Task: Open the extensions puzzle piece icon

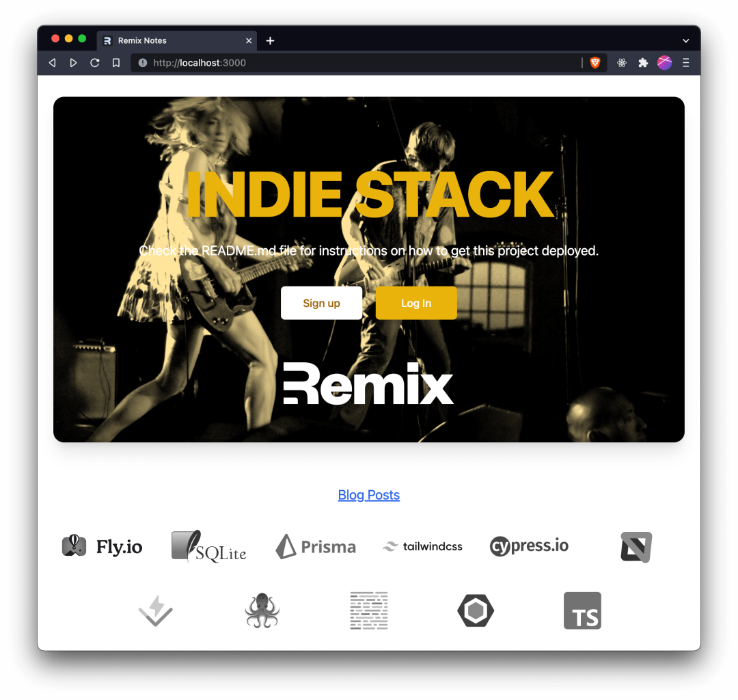Action: (643, 63)
